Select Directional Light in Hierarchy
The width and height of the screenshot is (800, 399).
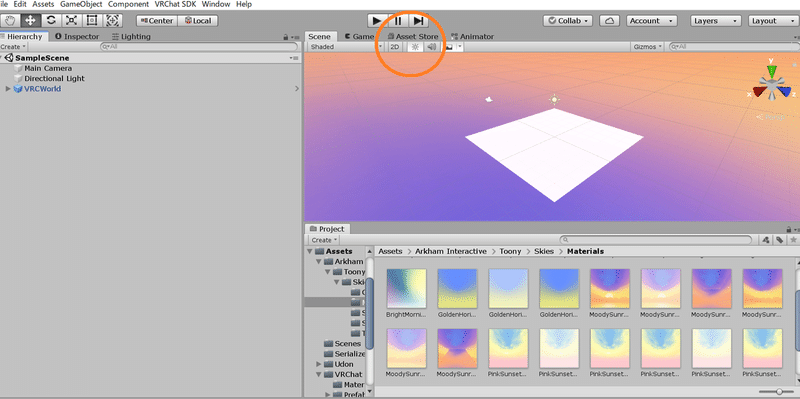55,79
